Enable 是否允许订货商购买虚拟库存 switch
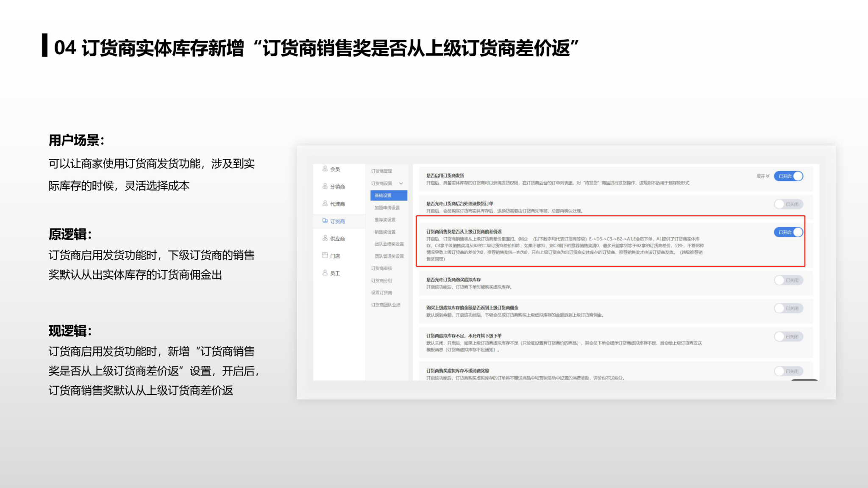The height and width of the screenshot is (488, 868). tap(788, 280)
